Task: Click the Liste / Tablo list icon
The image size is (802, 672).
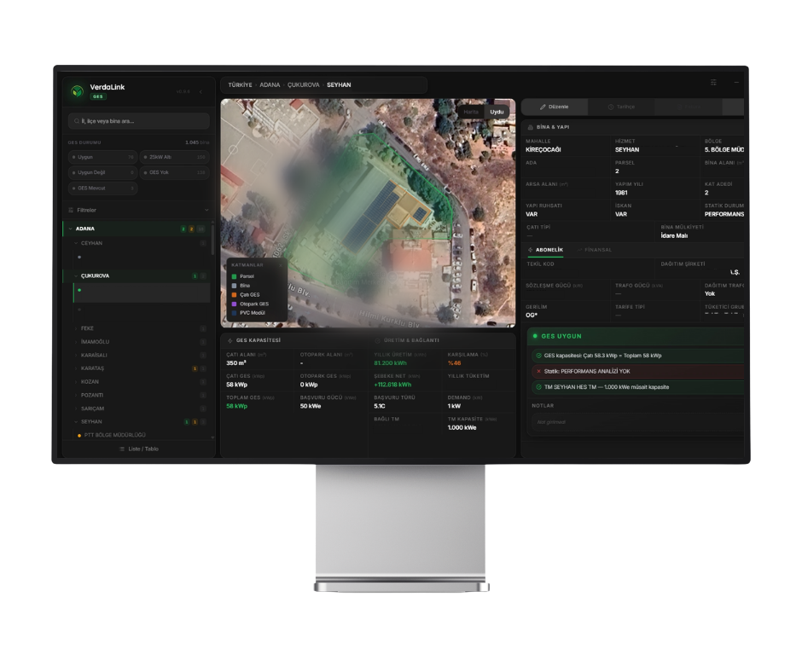Action: (x=122, y=449)
